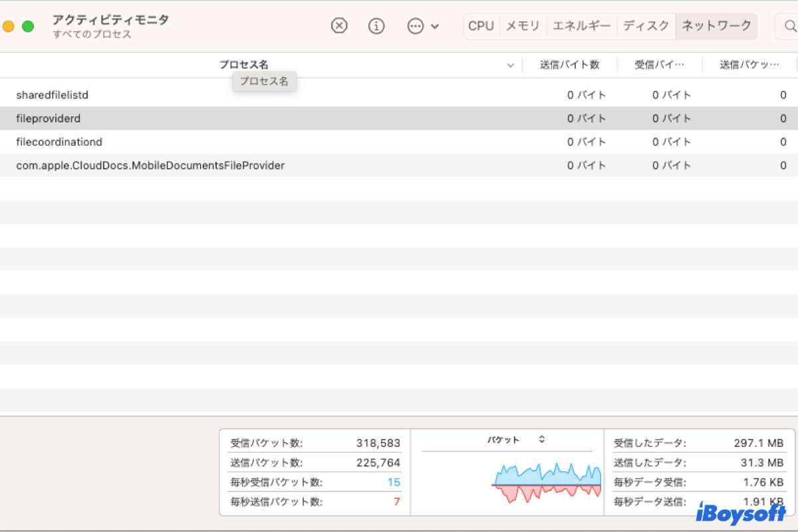Click the search magnifier icon
Screen dimensions: 798x532
click(790, 26)
